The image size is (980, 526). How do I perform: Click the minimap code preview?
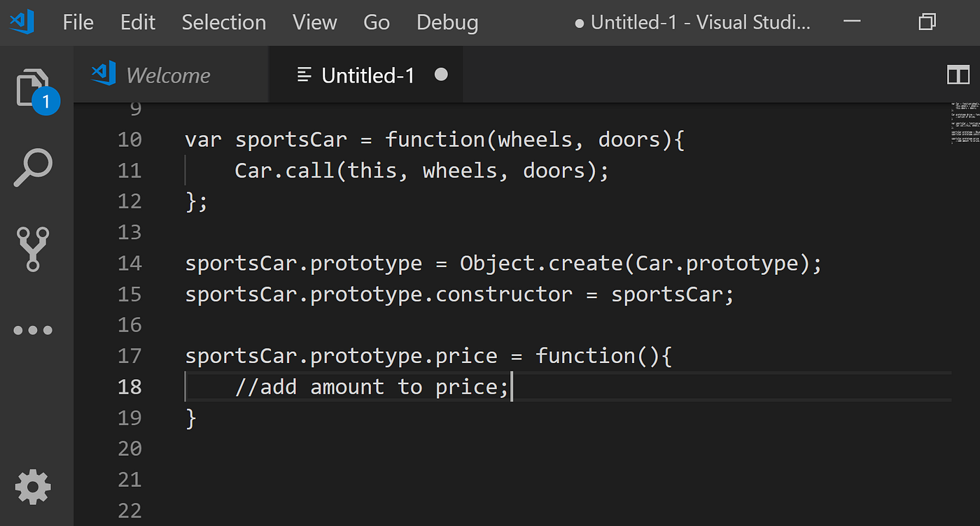click(x=964, y=124)
